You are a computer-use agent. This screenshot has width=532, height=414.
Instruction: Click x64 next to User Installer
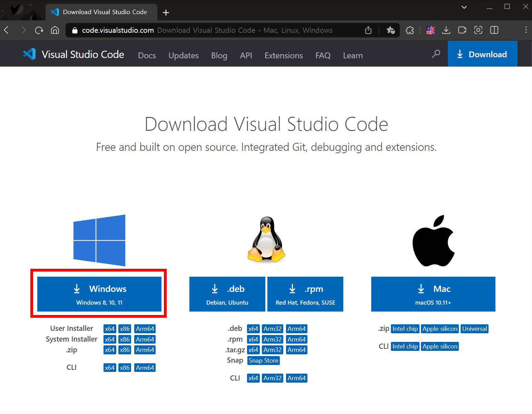click(x=110, y=329)
